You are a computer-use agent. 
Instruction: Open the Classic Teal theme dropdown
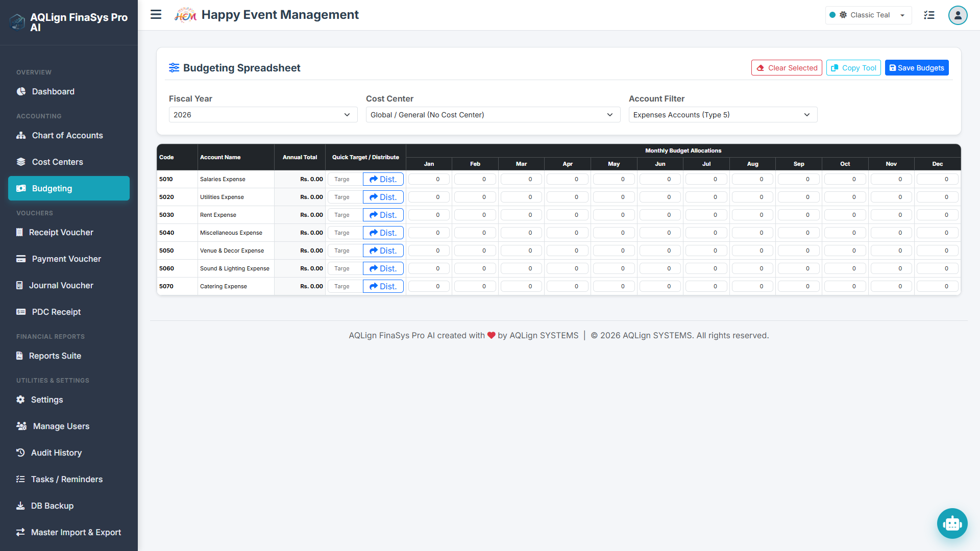868,15
